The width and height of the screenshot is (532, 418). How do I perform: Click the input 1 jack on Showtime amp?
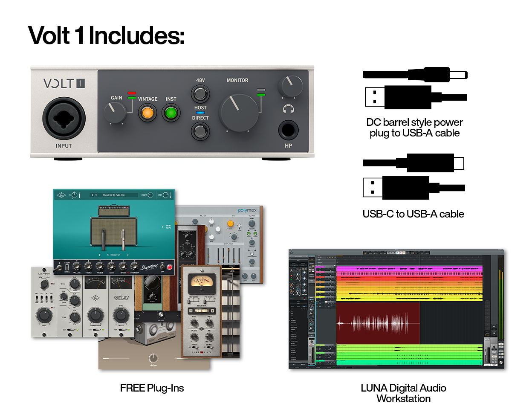[x=60, y=267]
